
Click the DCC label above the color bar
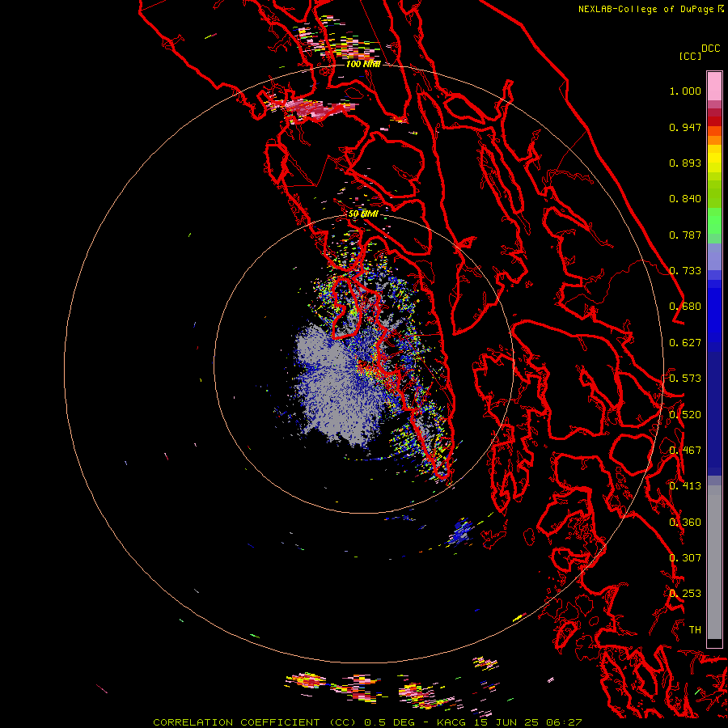(710, 49)
